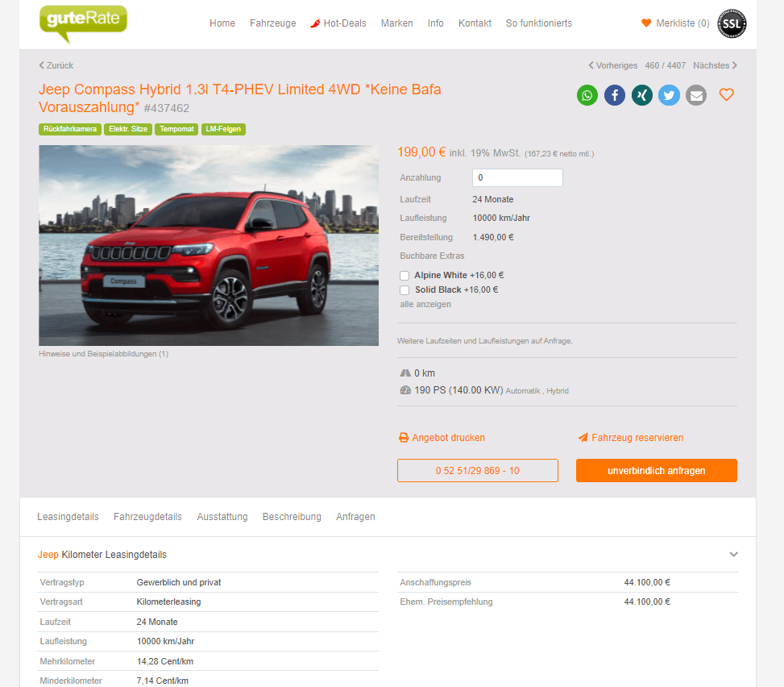Image resolution: width=784 pixels, height=687 pixels.
Task: Share offer via WhatsApp icon
Action: 587,95
